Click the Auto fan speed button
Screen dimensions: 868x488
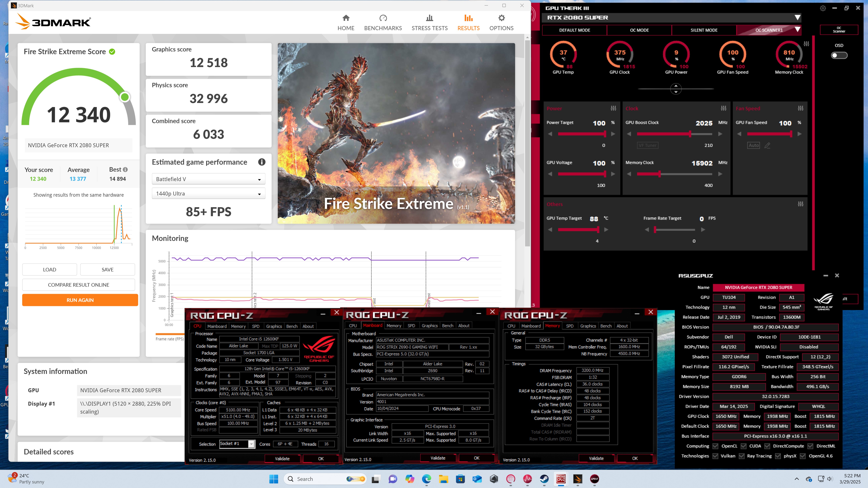click(753, 146)
